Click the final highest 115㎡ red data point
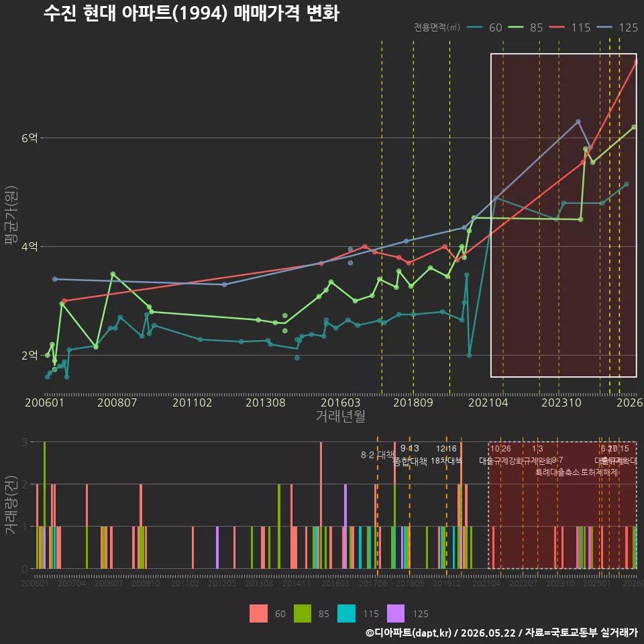 [x=636, y=62]
